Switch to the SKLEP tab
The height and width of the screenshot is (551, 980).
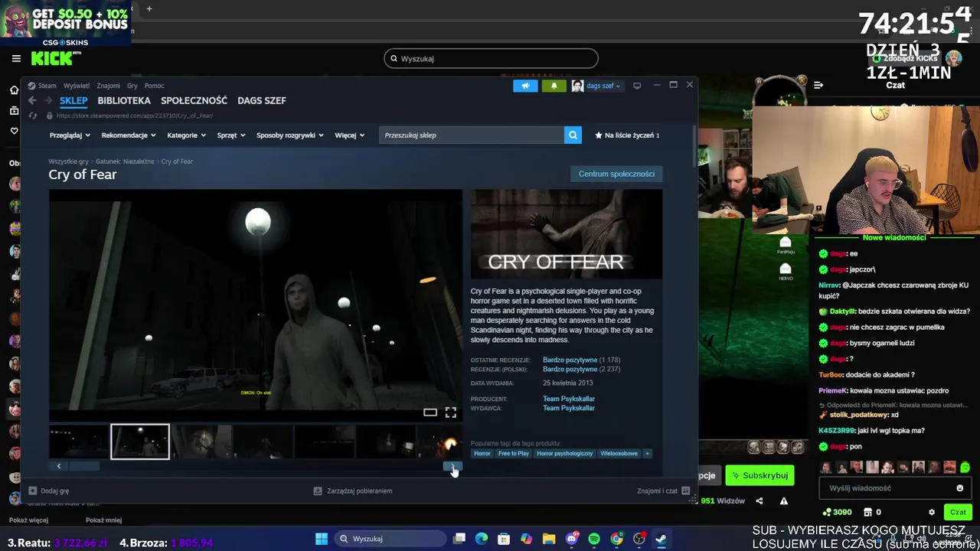pyautogui.click(x=73, y=100)
